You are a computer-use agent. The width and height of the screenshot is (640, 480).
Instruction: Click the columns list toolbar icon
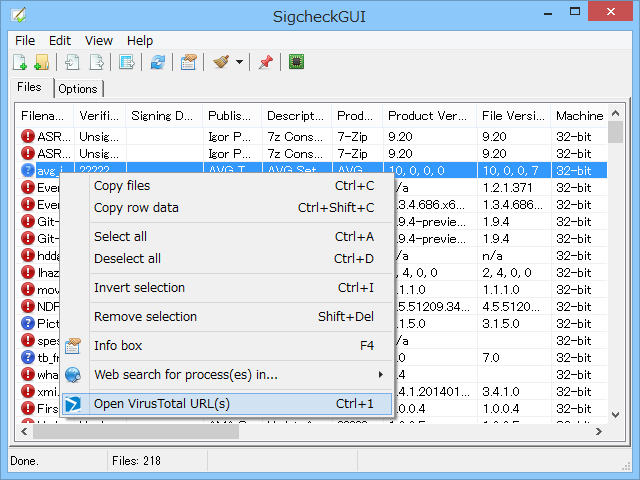tap(127, 62)
